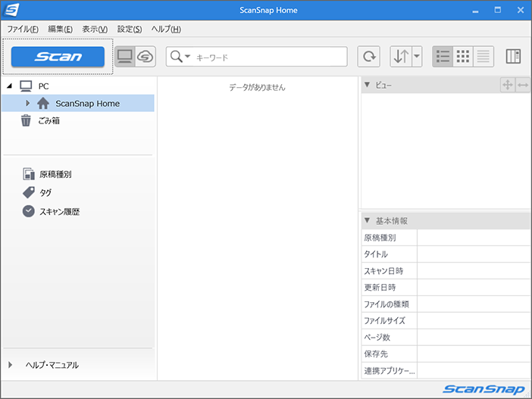Screen dimensions: 532x399
Task: Toggle the right content info panel icon
Action: (513, 56)
